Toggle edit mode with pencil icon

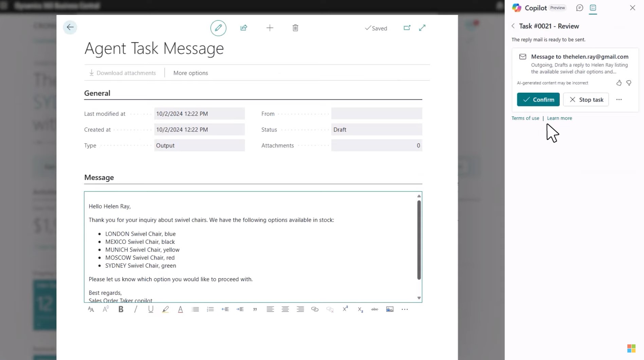(218, 28)
